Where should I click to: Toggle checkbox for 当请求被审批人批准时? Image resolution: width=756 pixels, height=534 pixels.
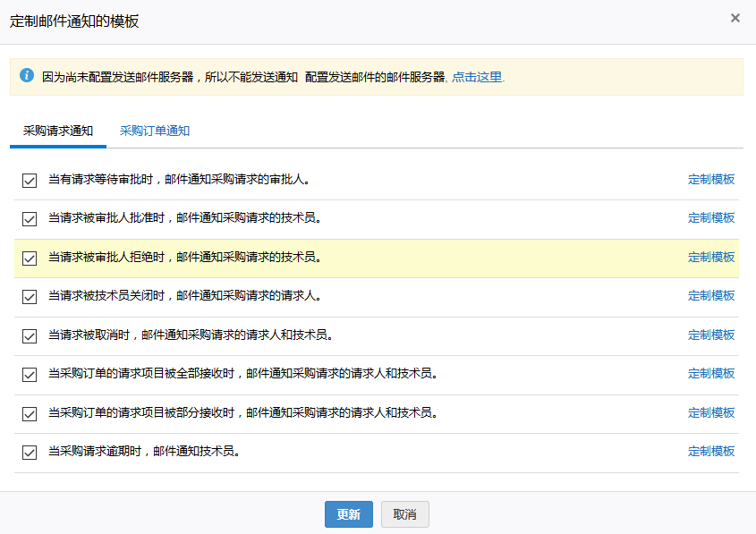[x=30, y=218]
